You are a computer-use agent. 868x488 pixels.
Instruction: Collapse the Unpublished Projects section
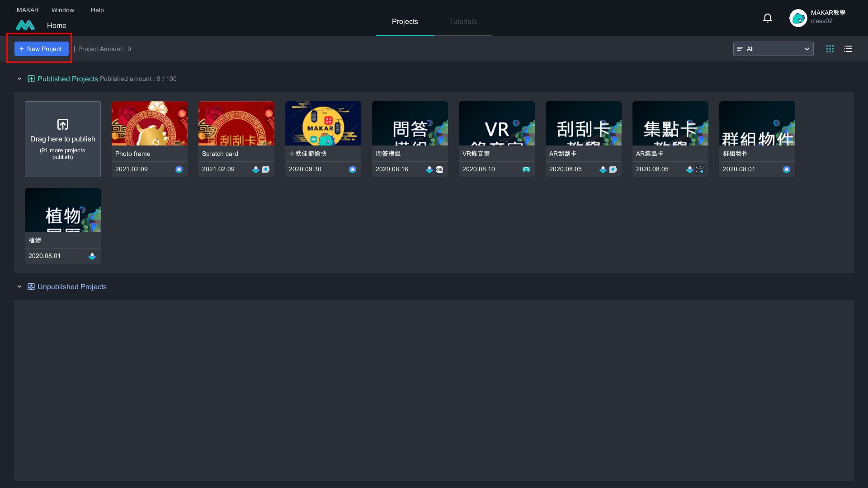point(19,287)
